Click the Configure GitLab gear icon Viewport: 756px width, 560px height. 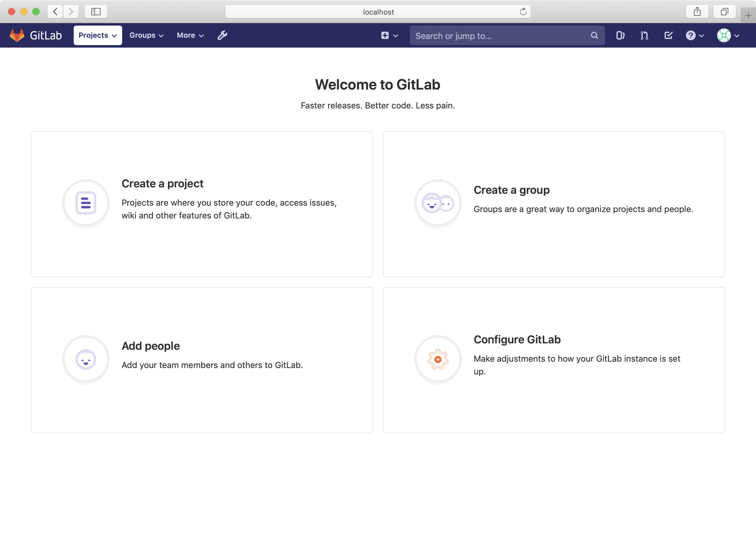tap(438, 359)
